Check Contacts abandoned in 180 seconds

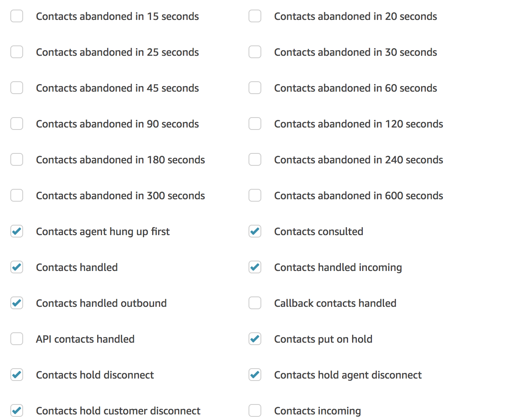coord(17,160)
